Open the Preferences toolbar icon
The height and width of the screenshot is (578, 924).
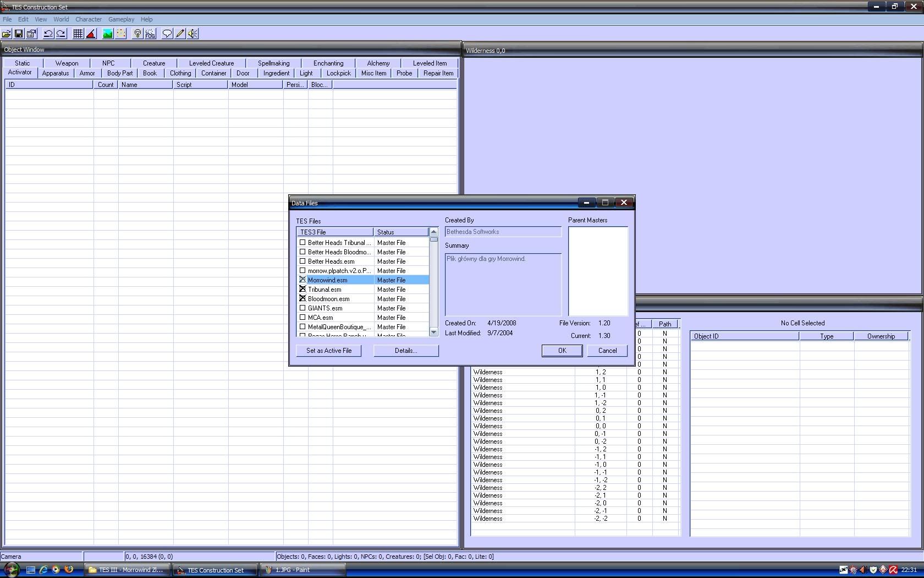coord(31,34)
